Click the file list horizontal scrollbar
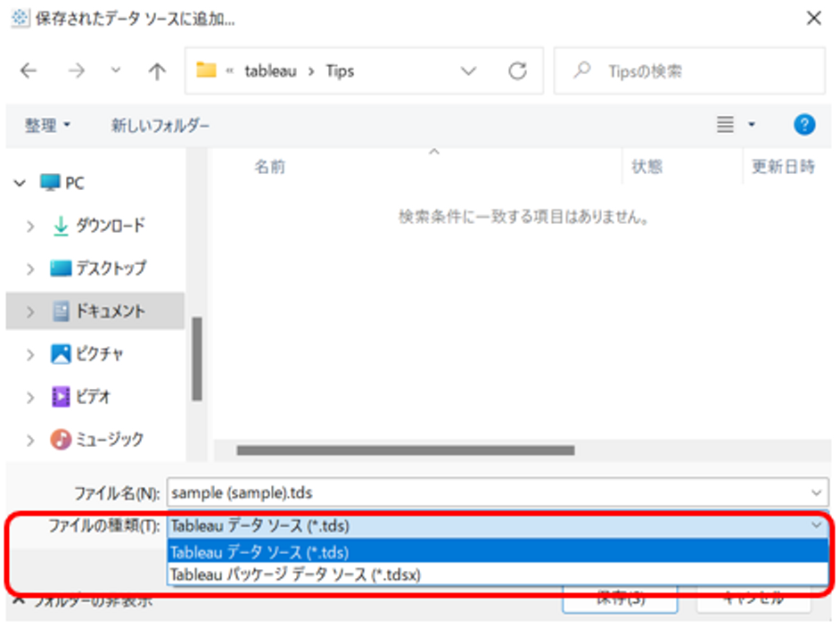Screen dimensions: 840x628 (406, 450)
